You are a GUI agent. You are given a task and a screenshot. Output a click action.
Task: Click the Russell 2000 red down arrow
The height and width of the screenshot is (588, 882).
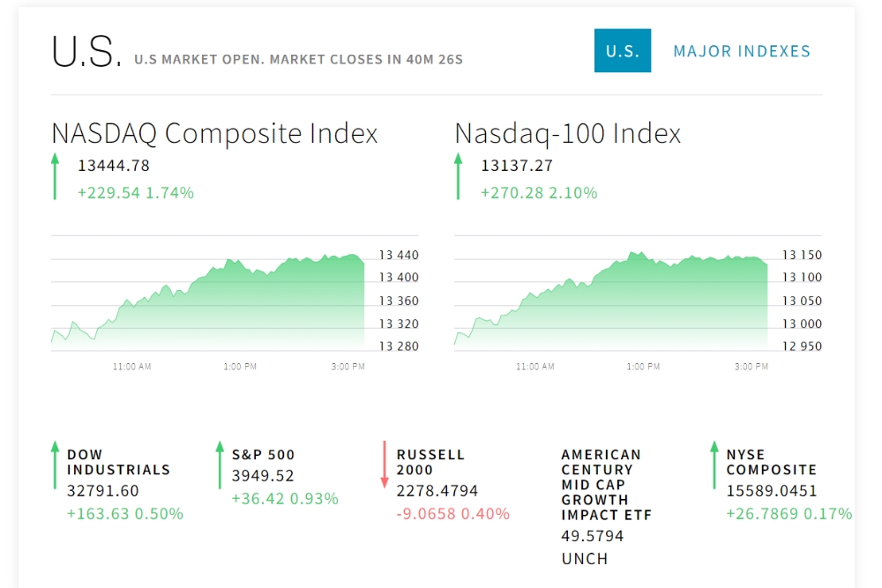click(x=385, y=464)
